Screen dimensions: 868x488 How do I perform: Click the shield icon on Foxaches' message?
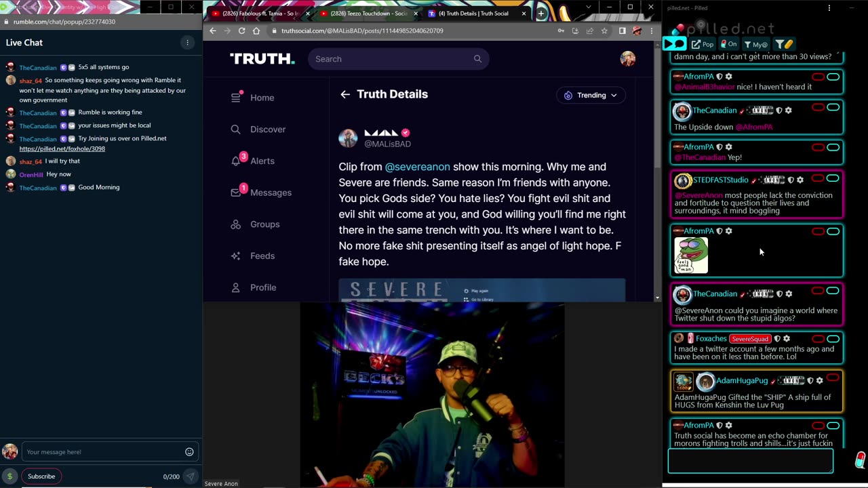[777, 338]
